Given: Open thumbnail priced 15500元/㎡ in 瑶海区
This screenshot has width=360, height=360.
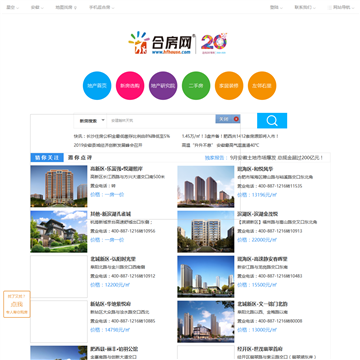Looking at the screenshot, I should [x=206, y=277].
